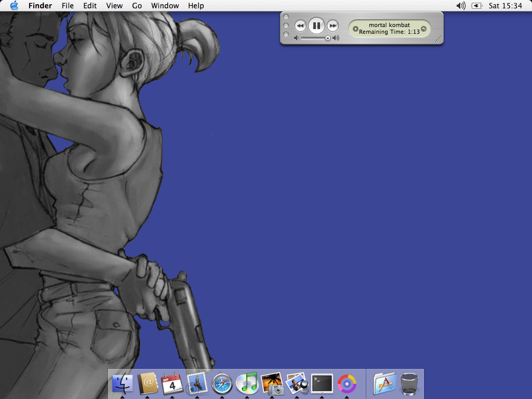Launch Address Book from the Dock
The height and width of the screenshot is (399, 532).
tap(148, 383)
